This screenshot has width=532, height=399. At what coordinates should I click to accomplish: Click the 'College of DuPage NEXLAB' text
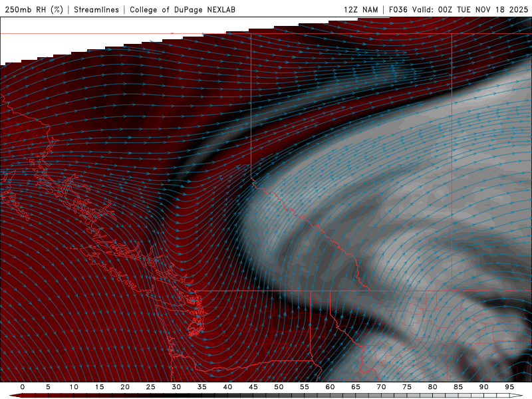(x=182, y=9)
